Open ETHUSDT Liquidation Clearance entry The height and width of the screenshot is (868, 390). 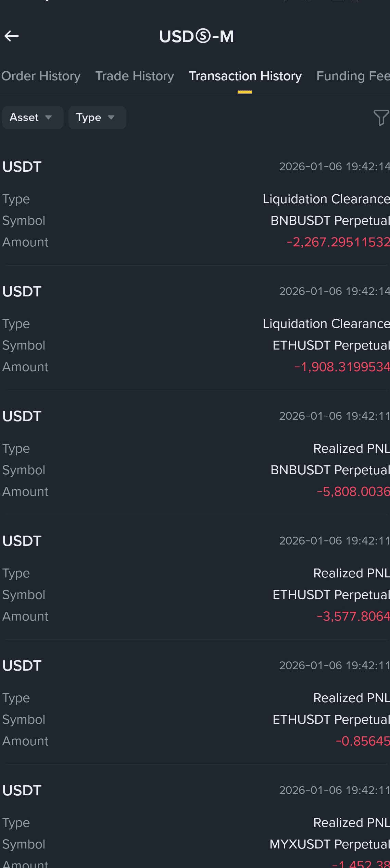(195, 328)
